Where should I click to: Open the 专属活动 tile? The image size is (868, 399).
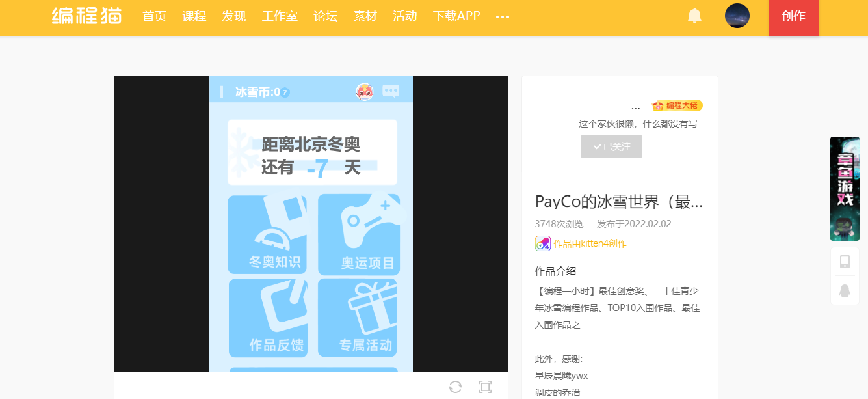tap(358, 318)
